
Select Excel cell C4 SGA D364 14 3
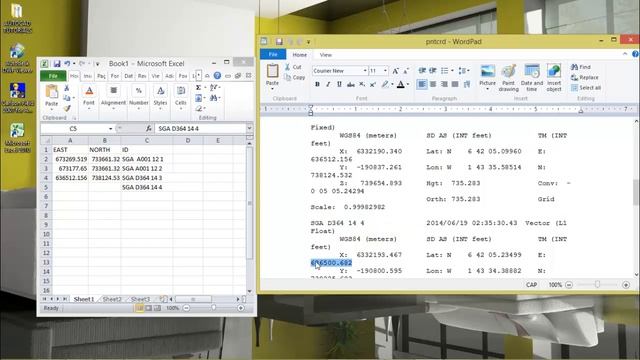pos(147,178)
